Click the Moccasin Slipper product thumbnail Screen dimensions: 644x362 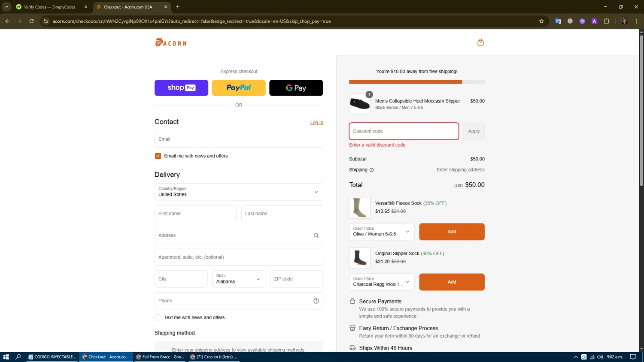(x=360, y=104)
